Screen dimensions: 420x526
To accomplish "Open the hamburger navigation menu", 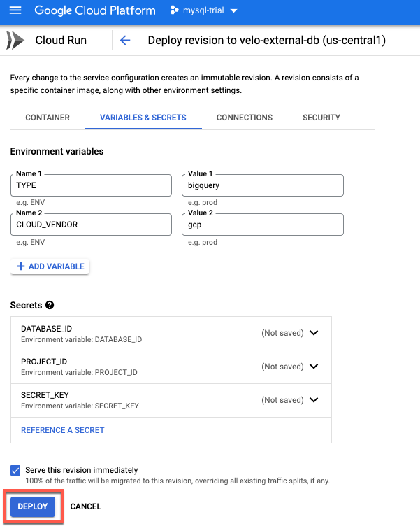I will [x=15, y=10].
